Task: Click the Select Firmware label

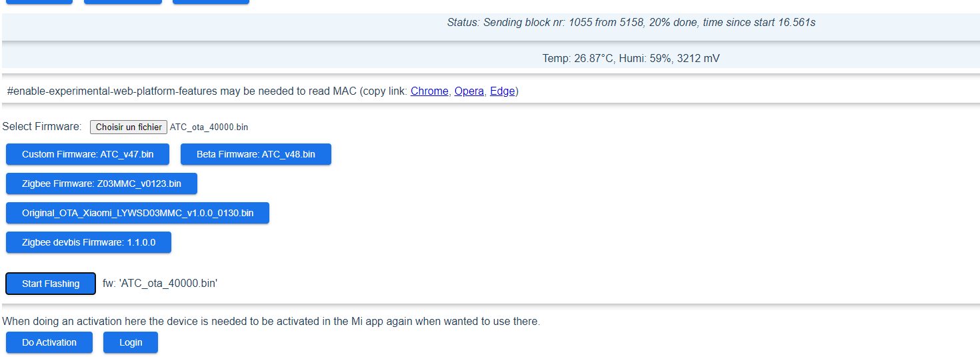Action: pyautogui.click(x=42, y=127)
